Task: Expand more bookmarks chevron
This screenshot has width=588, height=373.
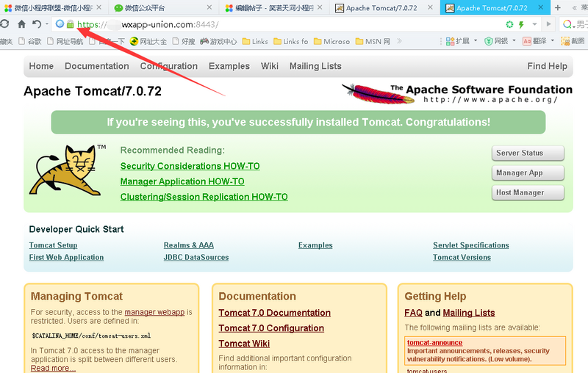Action: (399, 41)
